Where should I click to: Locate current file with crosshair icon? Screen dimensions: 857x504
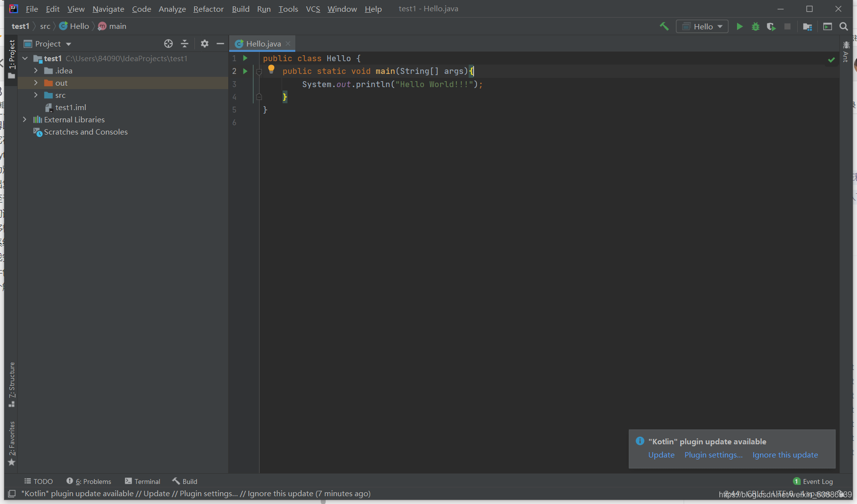pyautogui.click(x=168, y=44)
